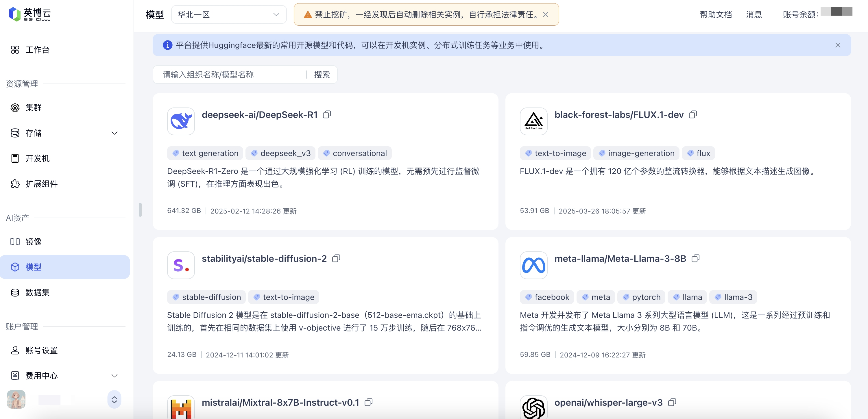Screen dimensions: 868x419
Task: Open 消息 messages link
Action: coord(754,14)
